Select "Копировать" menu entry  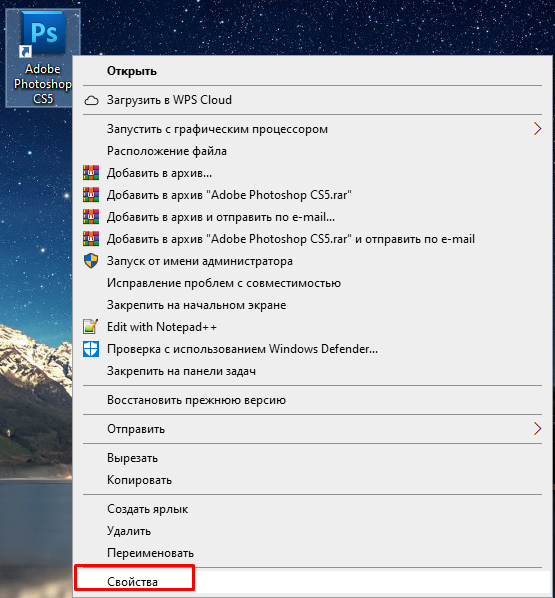tap(312, 480)
